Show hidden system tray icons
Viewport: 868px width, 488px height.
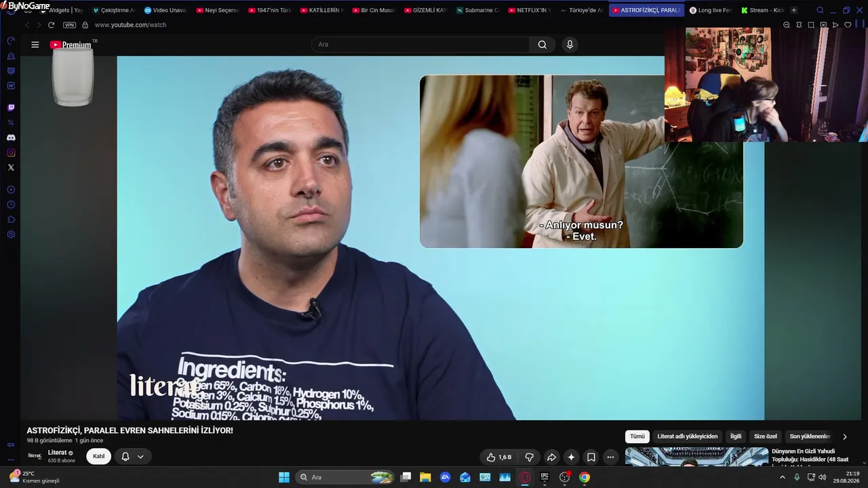point(783,477)
